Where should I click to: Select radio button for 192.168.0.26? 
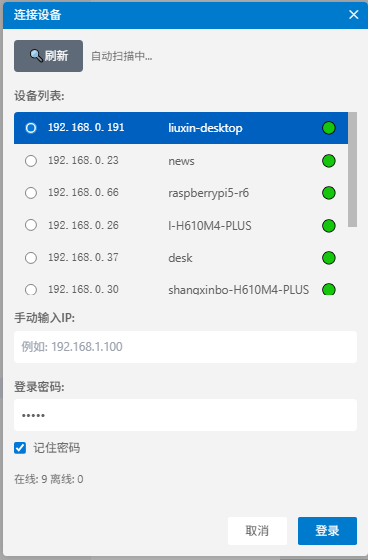tap(31, 225)
